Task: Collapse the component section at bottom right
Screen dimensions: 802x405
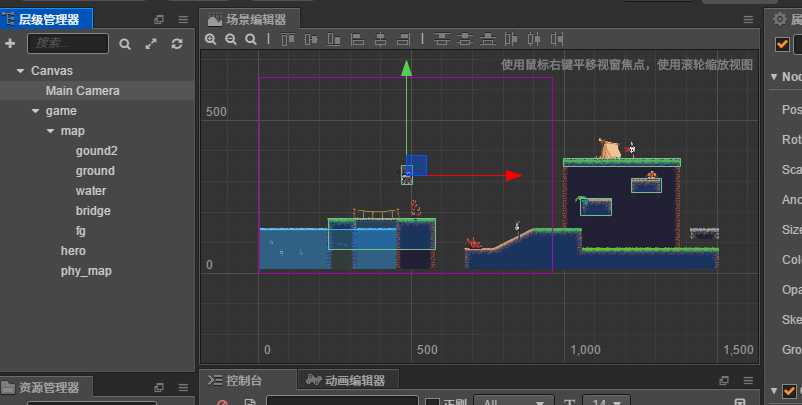Action: pyautogui.click(x=774, y=391)
